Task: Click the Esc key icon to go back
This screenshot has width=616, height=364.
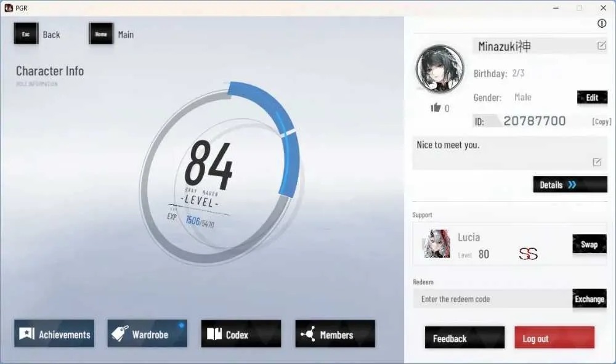Action: point(26,34)
